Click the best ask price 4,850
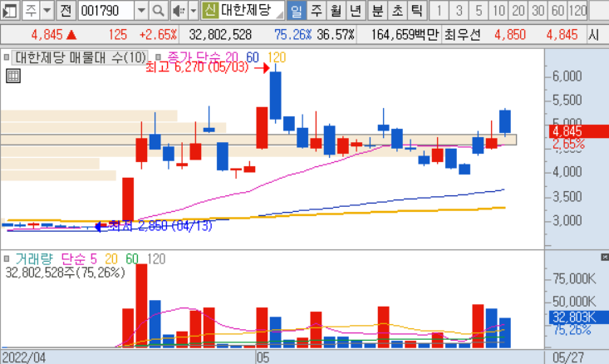This screenshot has height=364, width=609. [x=509, y=35]
